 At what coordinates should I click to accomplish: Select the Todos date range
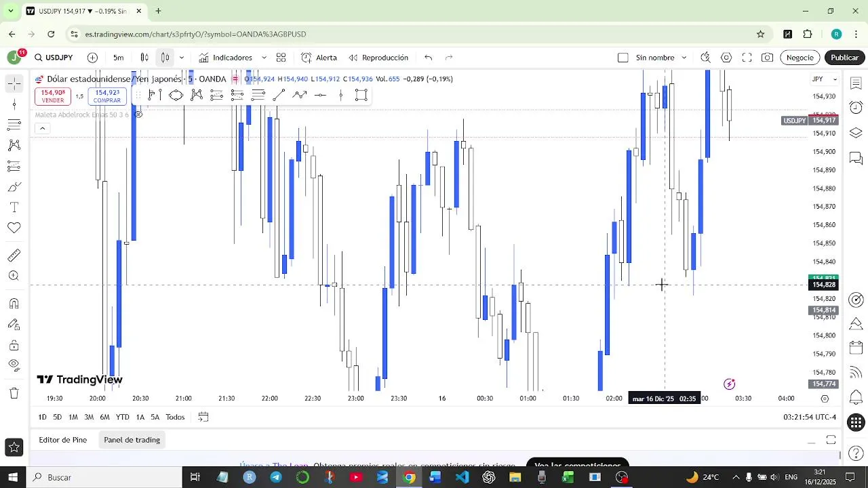[x=175, y=417]
